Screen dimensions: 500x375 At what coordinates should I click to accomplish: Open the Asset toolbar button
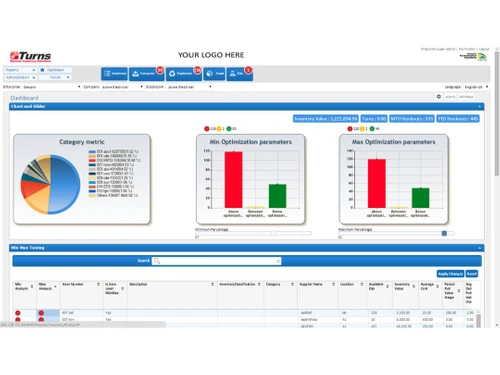[x=214, y=74]
